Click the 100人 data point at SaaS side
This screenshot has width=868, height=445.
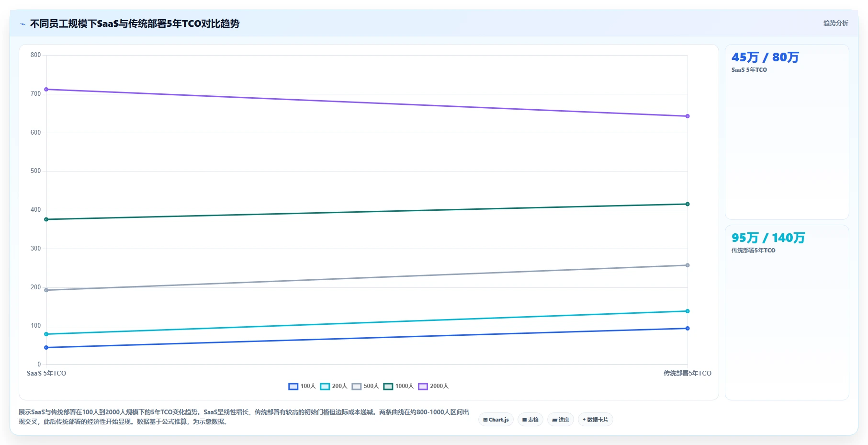(46, 348)
